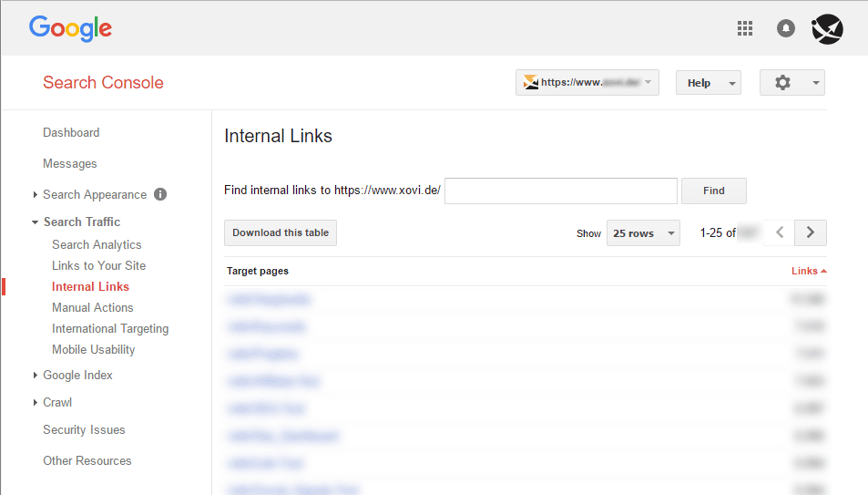Expand the Crawl section
Viewport: 868px width, 495px height.
point(35,402)
